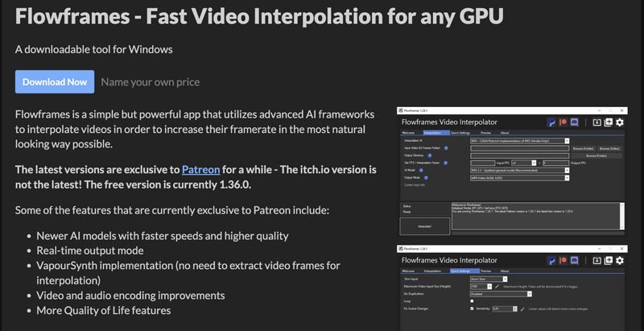Adjust the Sensitivity spinner arrows

[515, 308]
